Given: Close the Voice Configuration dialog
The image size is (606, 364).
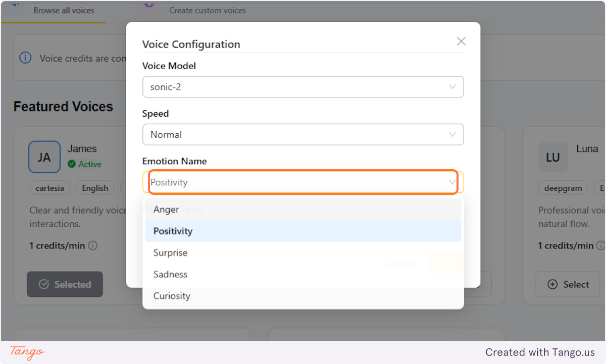Looking at the screenshot, I should click(461, 41).
